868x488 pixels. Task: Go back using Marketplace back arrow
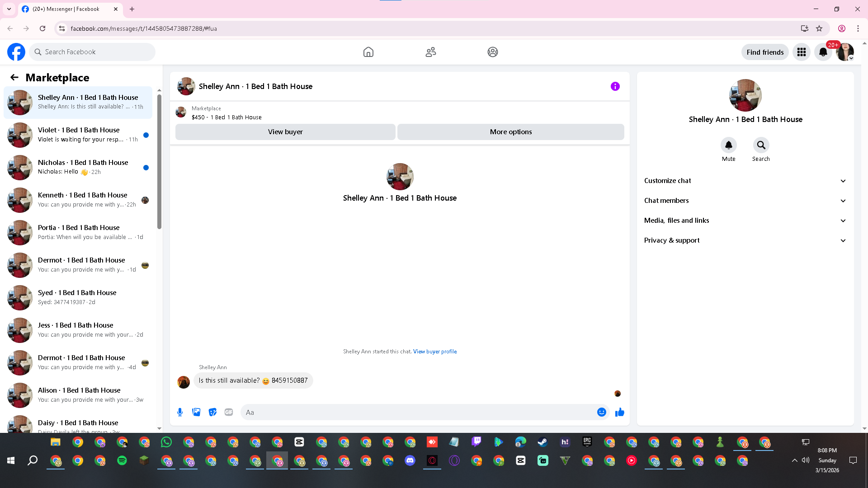pos(14,77)
